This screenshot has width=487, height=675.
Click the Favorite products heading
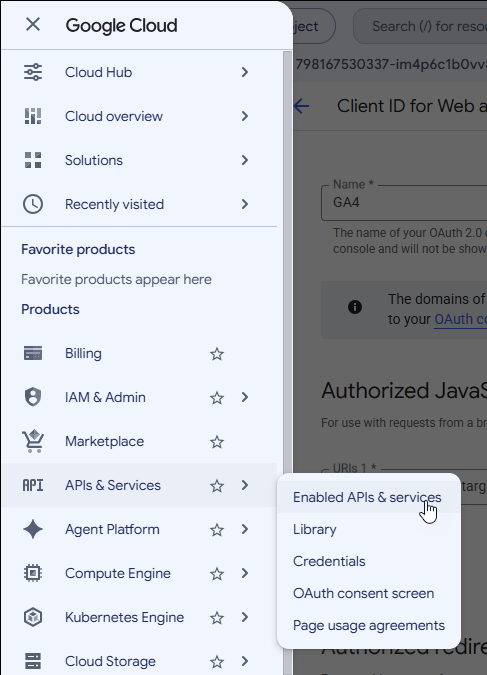(x=78, y=249)
